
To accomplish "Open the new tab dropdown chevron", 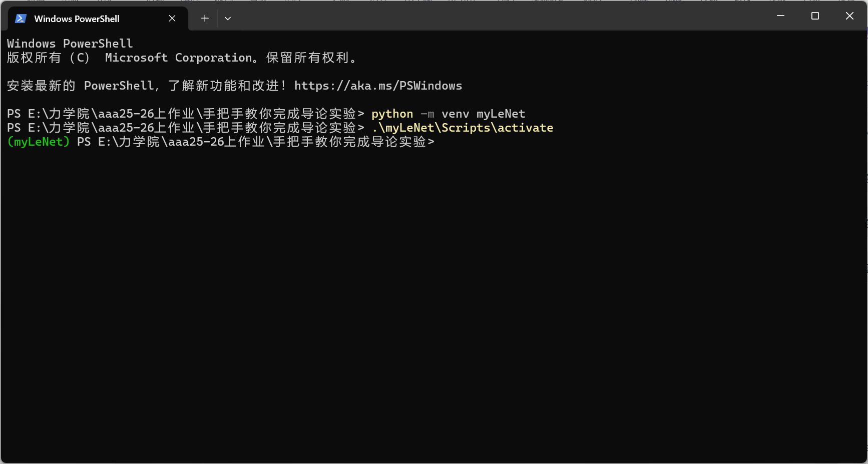I will (x=228, y=18).
